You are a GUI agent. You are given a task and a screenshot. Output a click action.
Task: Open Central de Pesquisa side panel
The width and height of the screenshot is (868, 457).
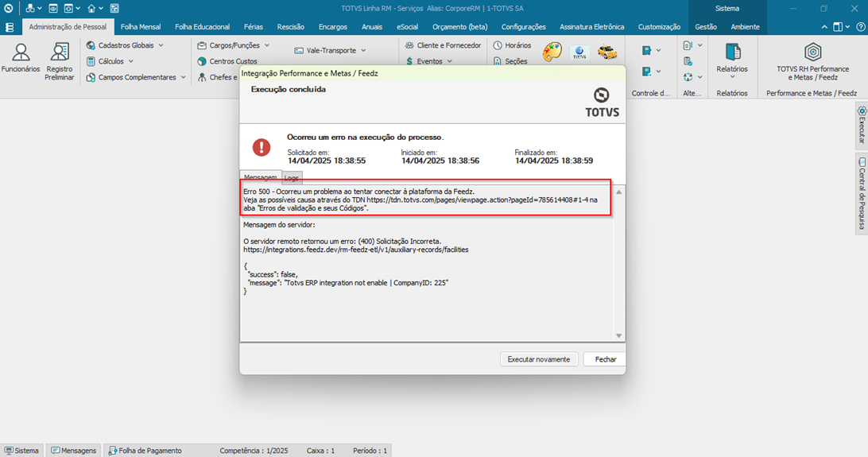click(862, 194)
